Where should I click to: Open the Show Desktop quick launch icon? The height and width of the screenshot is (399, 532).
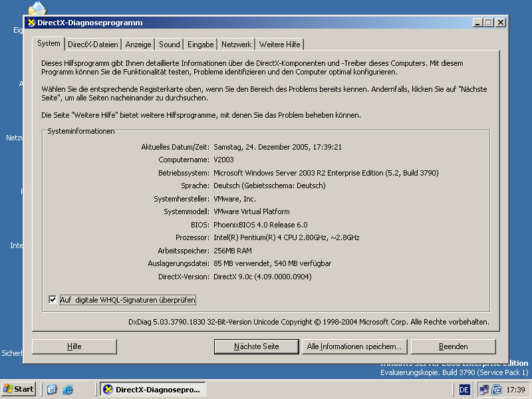53,389
